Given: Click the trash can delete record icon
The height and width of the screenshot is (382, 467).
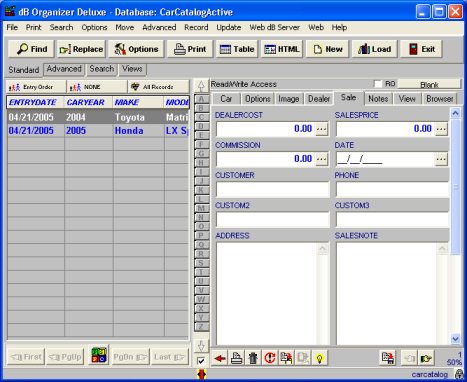Looking at the screenshot, I should point(253,358).
